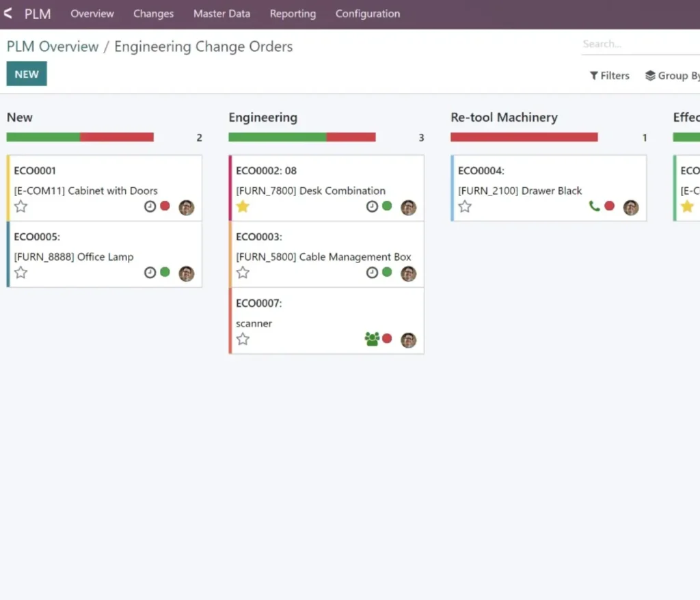Screen dimensions: 700x600
Task: Click group activity icon on scanner card
Action: click(x=372, y=339)
